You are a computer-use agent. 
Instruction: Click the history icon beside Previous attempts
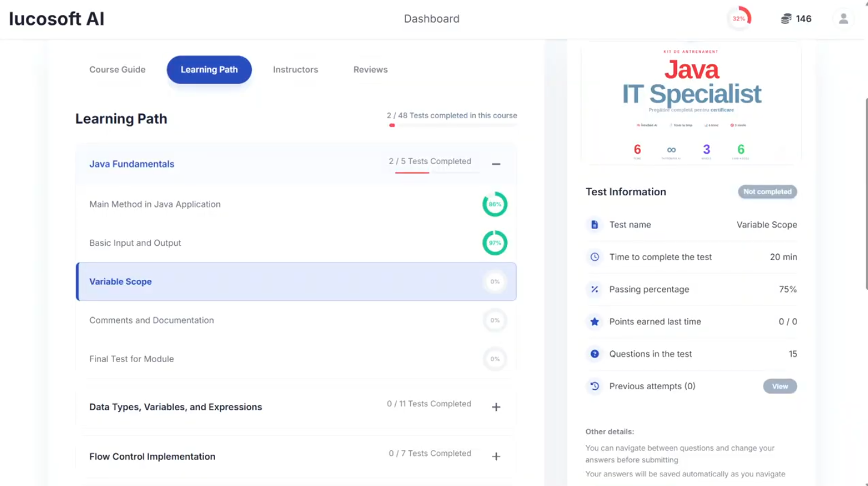tap(594, 386)
